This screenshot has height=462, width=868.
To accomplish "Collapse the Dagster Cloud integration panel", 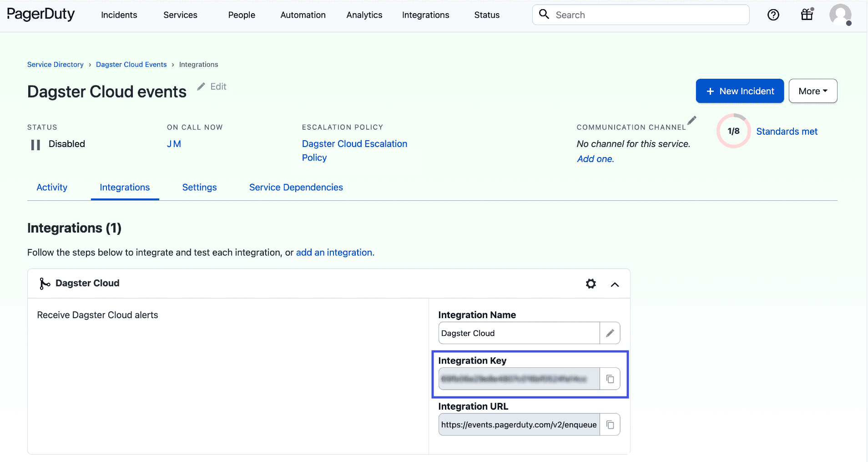I will tap(615, 284).
